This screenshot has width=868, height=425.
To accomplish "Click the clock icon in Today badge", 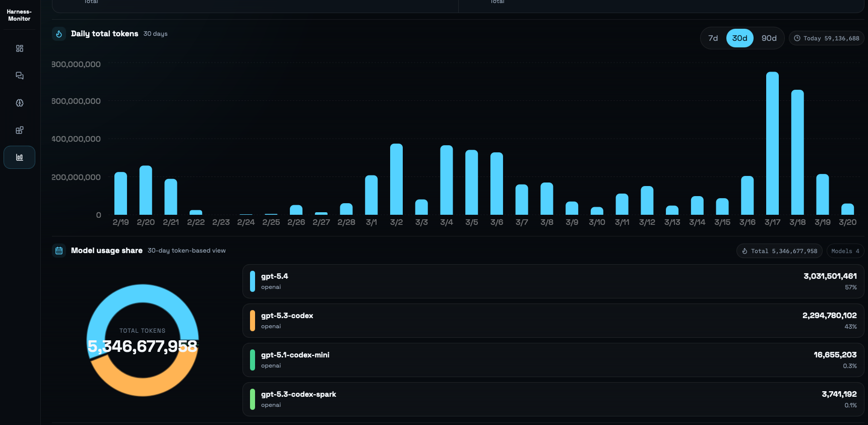I will (x=797, y=38).
